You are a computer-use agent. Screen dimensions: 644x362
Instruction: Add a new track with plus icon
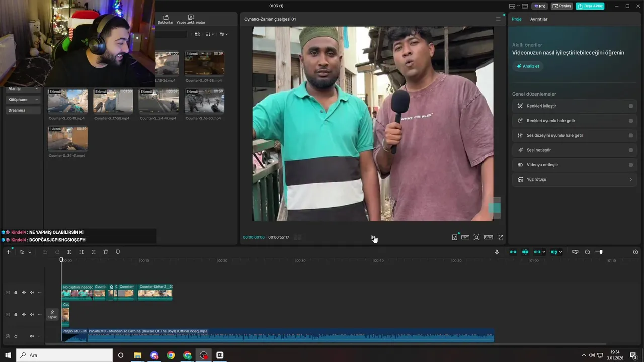(8, 252)
